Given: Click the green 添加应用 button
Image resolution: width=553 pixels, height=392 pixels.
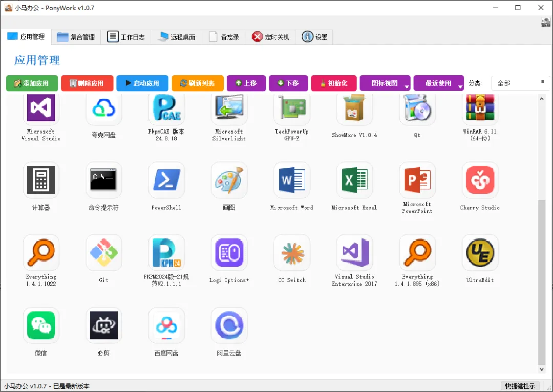Looking at the screenshot, I should (32, 83).
